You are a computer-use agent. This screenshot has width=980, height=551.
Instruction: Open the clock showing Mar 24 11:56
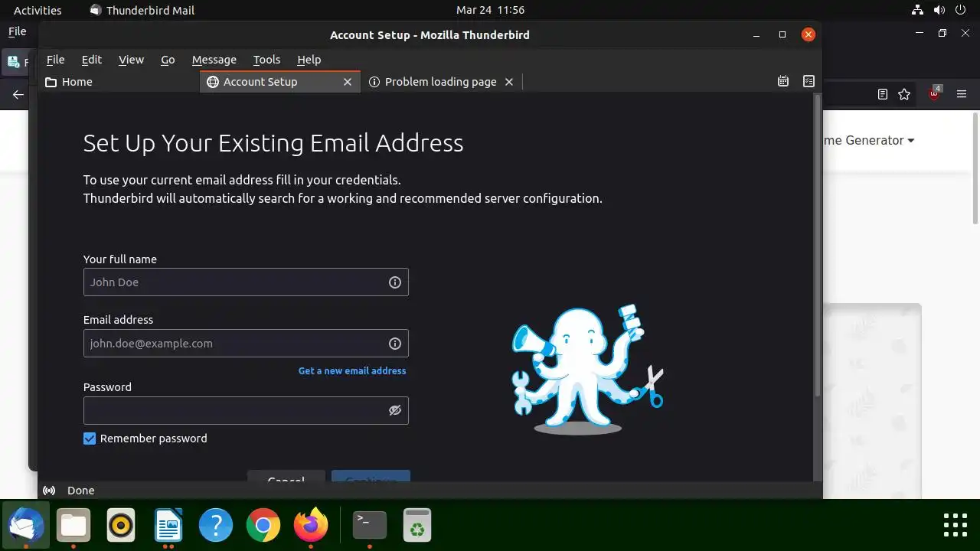pyautogui.click(x=490, y=10)
